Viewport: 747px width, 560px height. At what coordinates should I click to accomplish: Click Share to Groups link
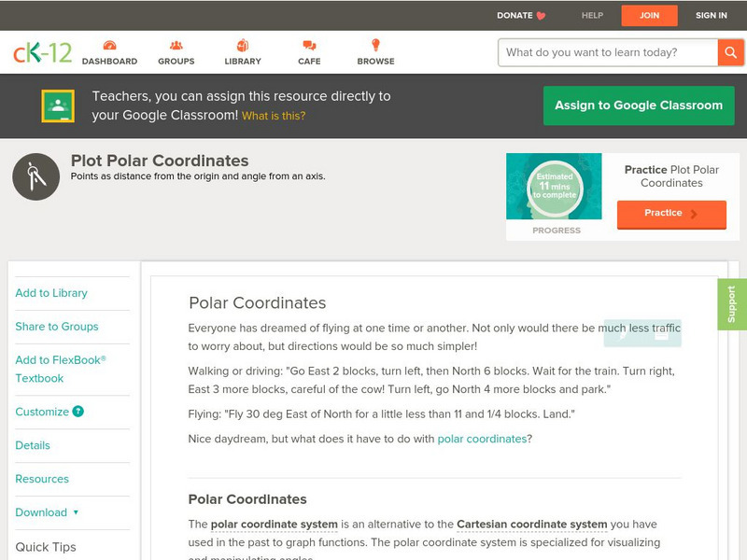[x=57, y=326]
